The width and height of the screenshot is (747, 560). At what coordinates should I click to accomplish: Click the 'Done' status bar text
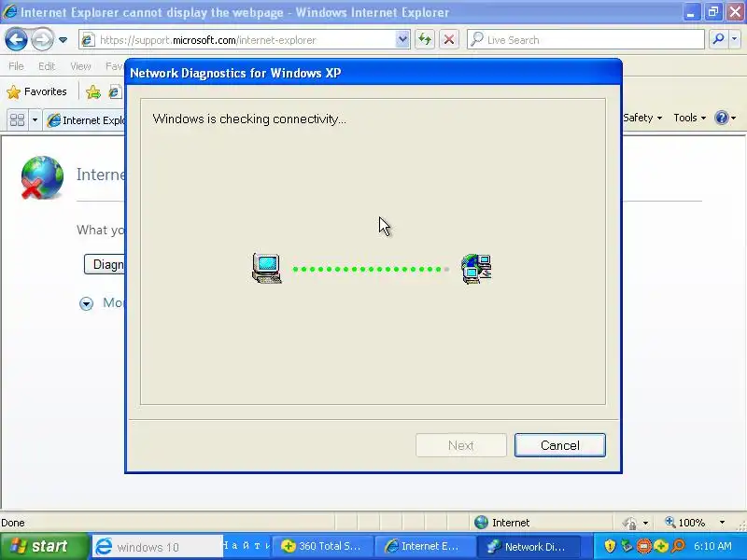coord(13,523)
